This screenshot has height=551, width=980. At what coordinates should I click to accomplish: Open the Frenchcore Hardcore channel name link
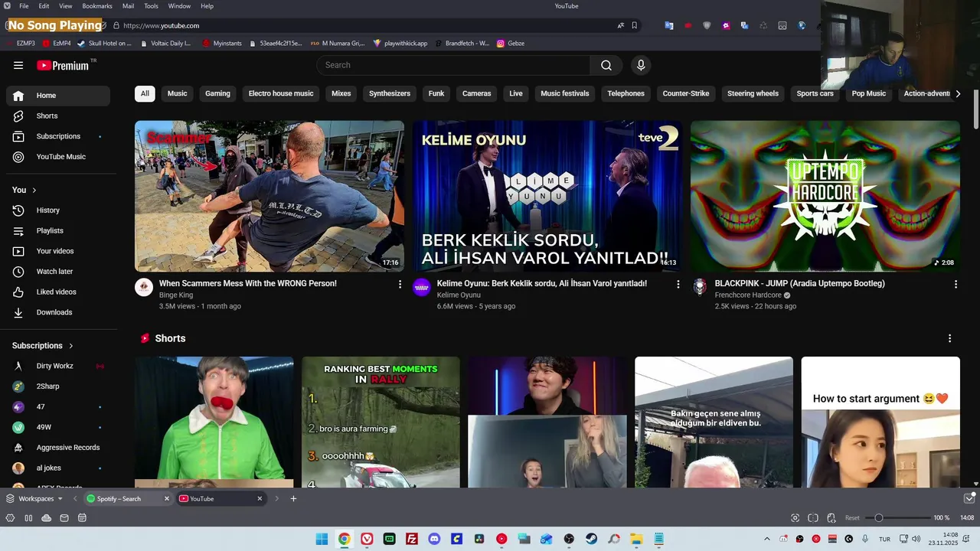pos(748,295)
